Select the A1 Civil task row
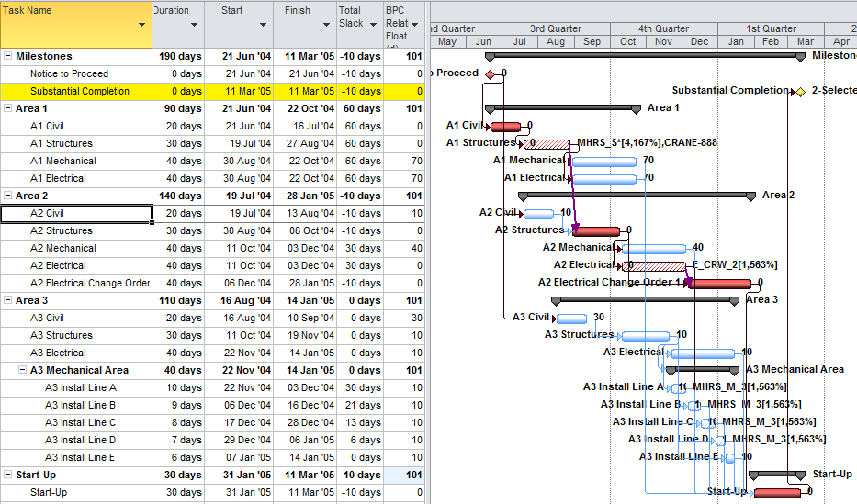The height and width of the screenshot is (504, 857). pyautogui.click(x=47, y=126)
